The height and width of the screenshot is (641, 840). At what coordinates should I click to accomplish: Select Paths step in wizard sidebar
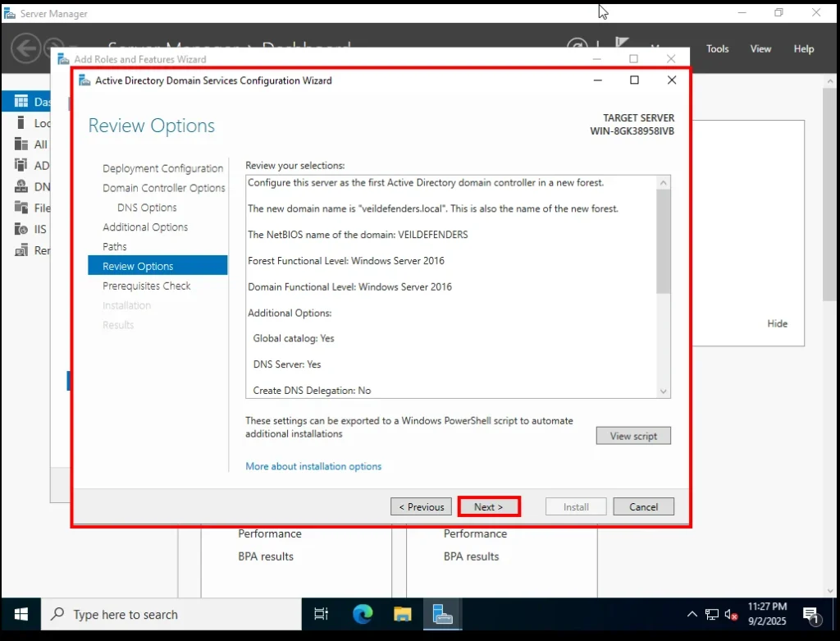(115, 246)
